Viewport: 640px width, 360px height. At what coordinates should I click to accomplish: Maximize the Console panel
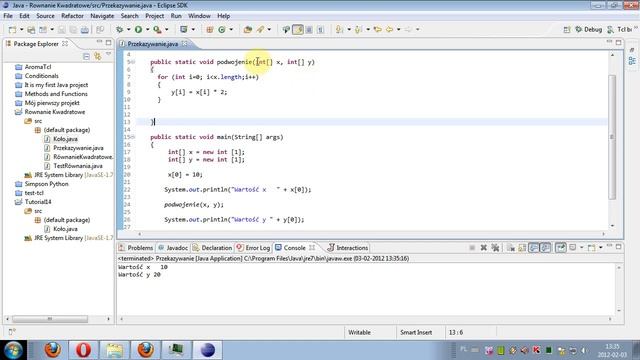619,247
